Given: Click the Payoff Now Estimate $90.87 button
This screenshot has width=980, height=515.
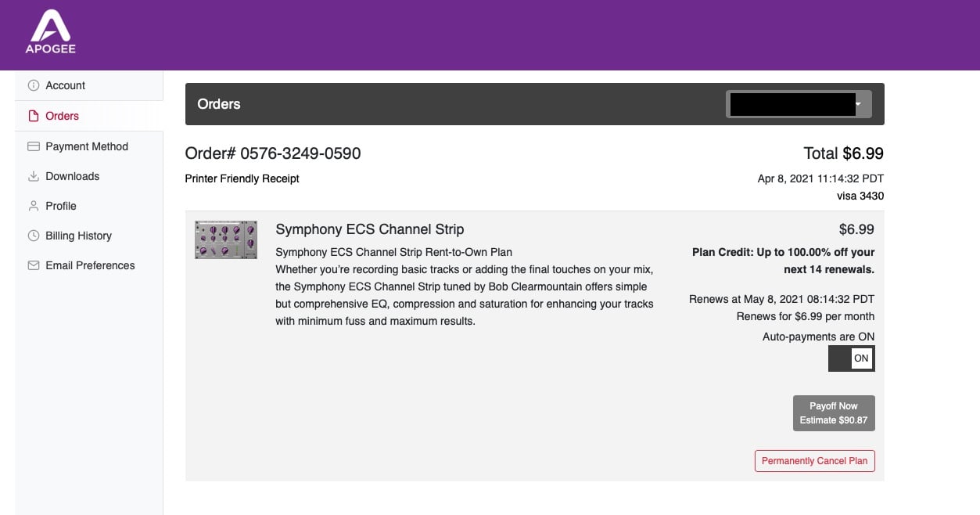Looking at the screenshot, I should pyautogui.click(x=833, y=412).
